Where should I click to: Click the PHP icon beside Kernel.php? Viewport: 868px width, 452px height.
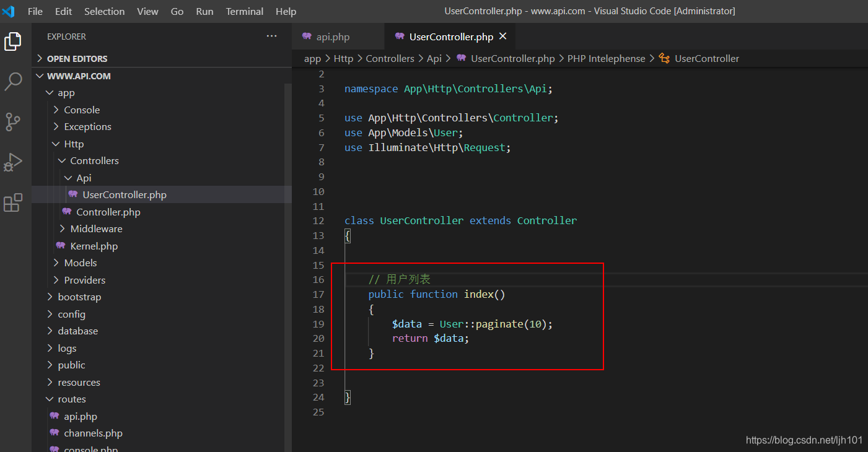coord(61,246)
